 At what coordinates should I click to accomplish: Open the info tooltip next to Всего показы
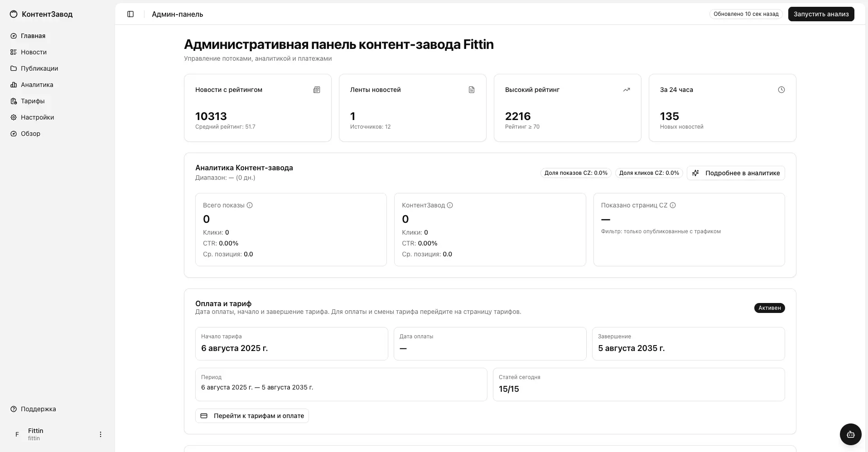coord(250,205)
